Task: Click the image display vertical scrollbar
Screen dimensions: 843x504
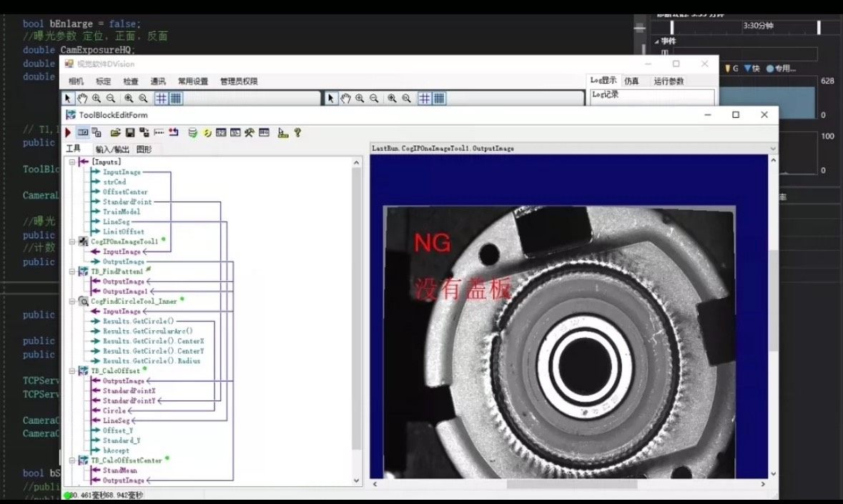Action: click(773, 317)
